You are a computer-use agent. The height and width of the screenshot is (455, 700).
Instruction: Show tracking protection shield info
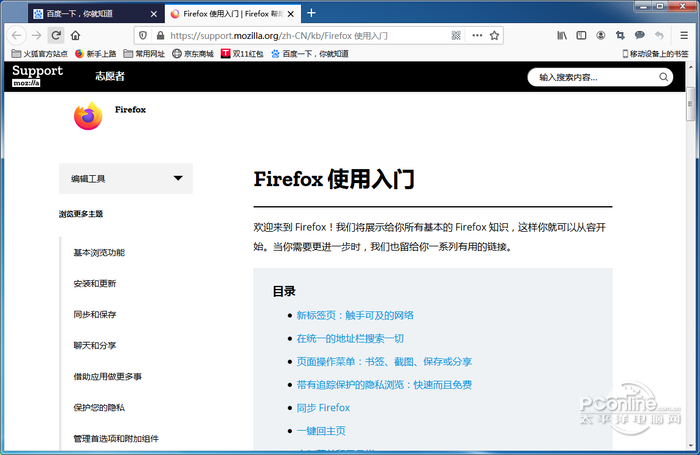143,35
